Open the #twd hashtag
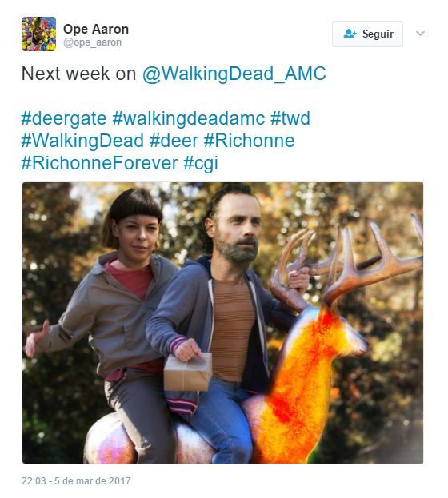448x498 pixels. click(290, 118)
